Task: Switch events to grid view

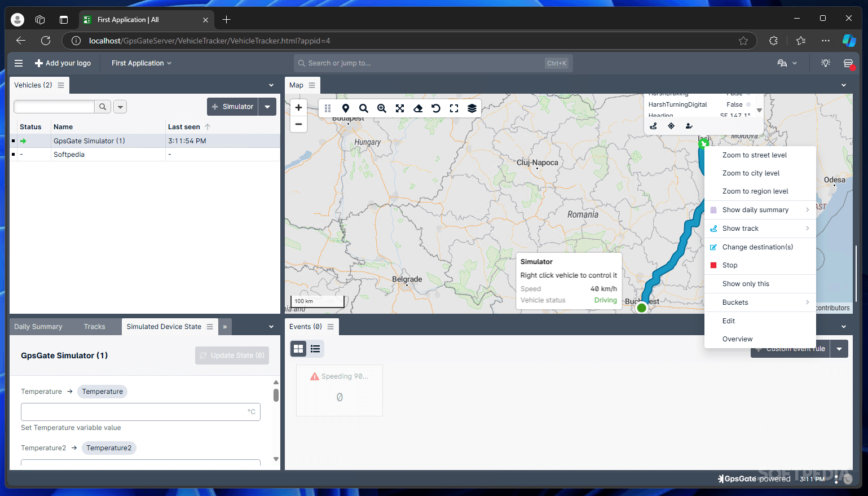Action: pos(298,349)
